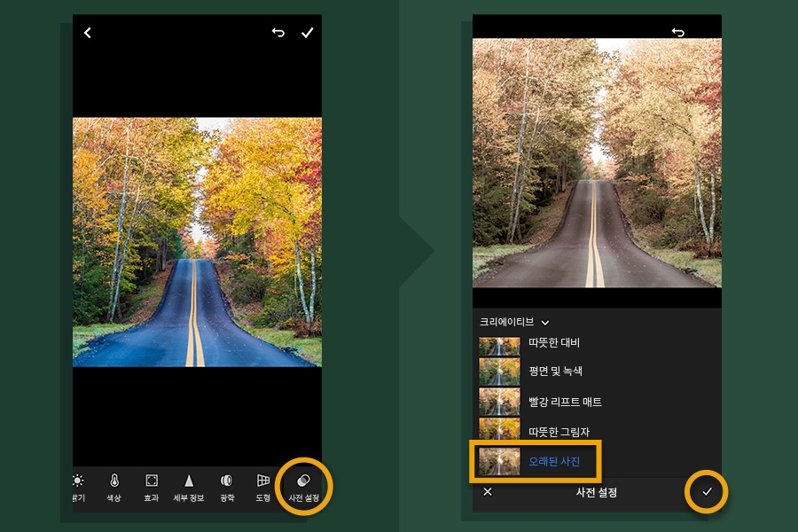Click thumbnail of 오래된 사진 preset

point(499,461)
